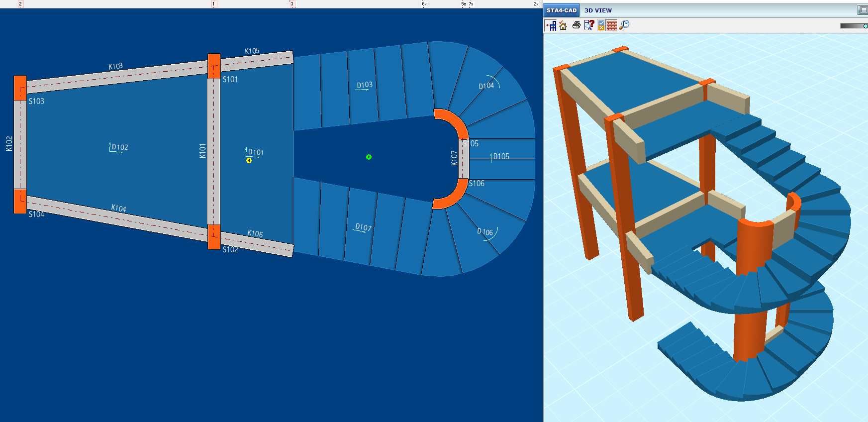
Task: Click axis marker 1 on ruler
Action: [x=214, y=4]
